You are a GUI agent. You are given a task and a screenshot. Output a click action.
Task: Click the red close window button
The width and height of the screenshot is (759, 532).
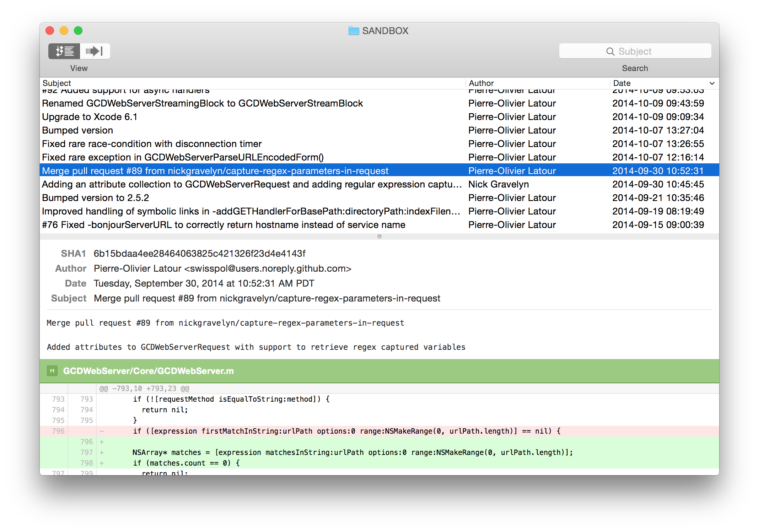point(50,31)
